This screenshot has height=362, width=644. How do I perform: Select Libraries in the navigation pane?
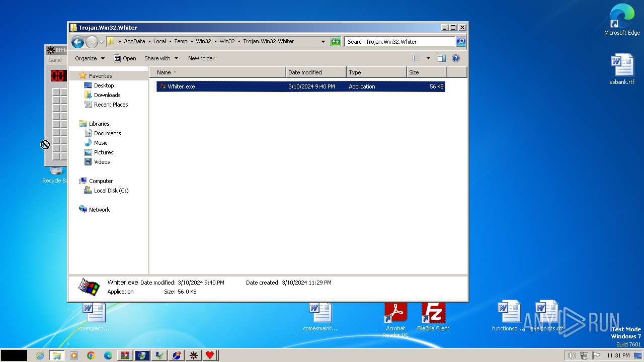click(x=99, y=124)
